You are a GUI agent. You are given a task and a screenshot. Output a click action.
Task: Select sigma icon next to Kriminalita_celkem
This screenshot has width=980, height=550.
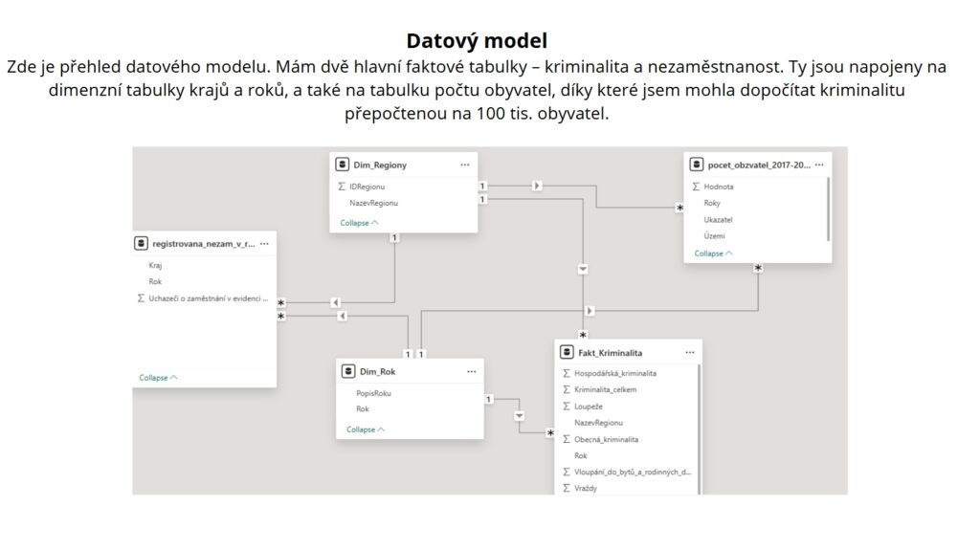(567, 389)
